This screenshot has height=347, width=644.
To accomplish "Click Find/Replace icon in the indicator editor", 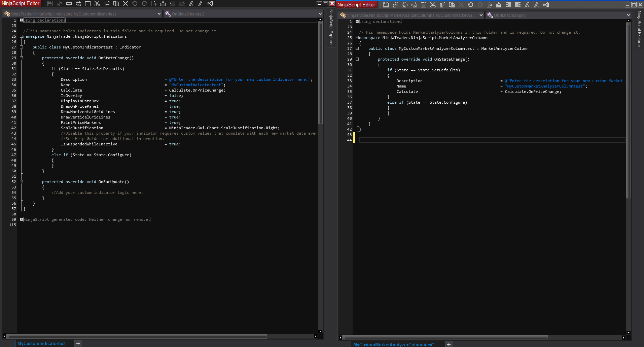I will point(154,3).
